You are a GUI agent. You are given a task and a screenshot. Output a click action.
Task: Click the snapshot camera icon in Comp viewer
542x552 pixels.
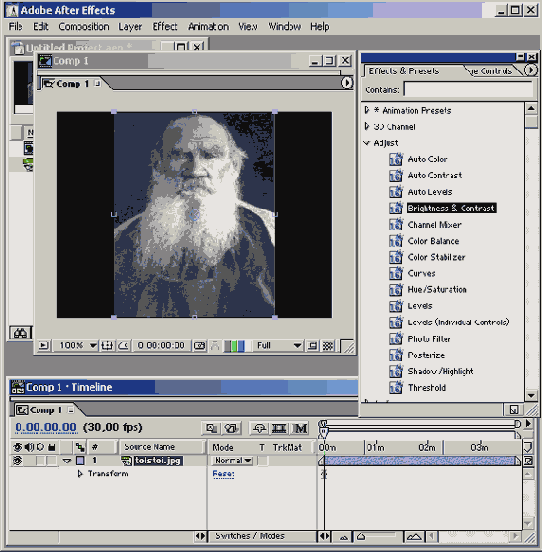pyautogui.click(x=199, y=345)
